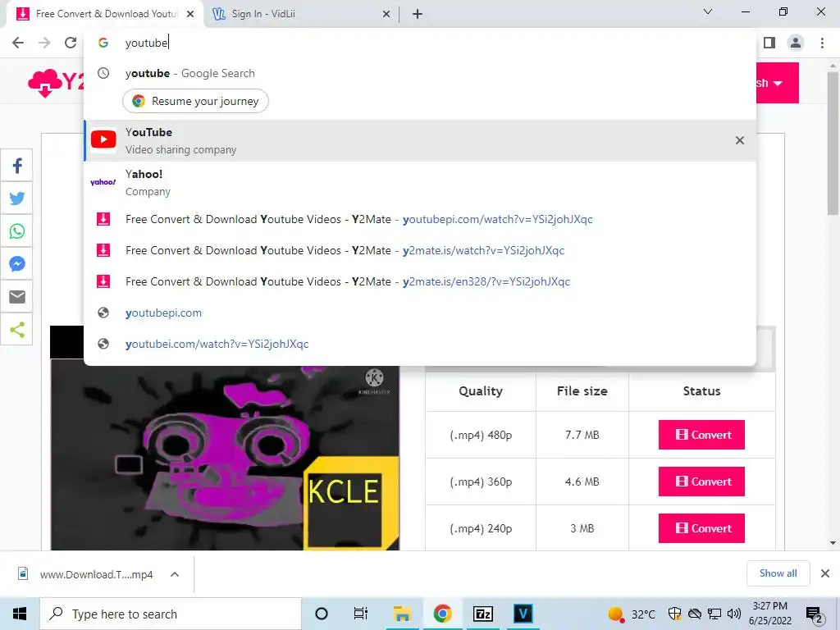
Task: Open Chrome side panel icon
Action: point(769,43)
